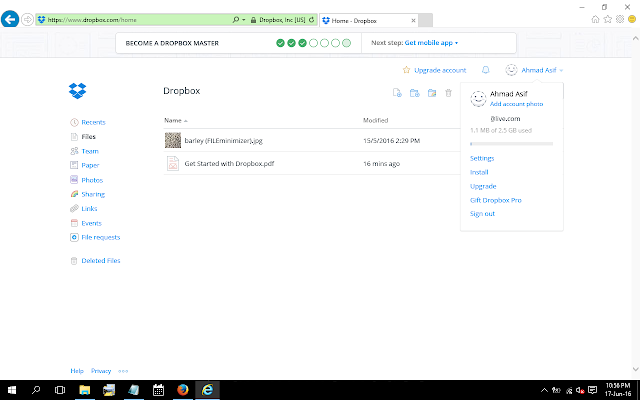
Task: Click the Dropbox logo in sidebar
Action: (78, 91)
